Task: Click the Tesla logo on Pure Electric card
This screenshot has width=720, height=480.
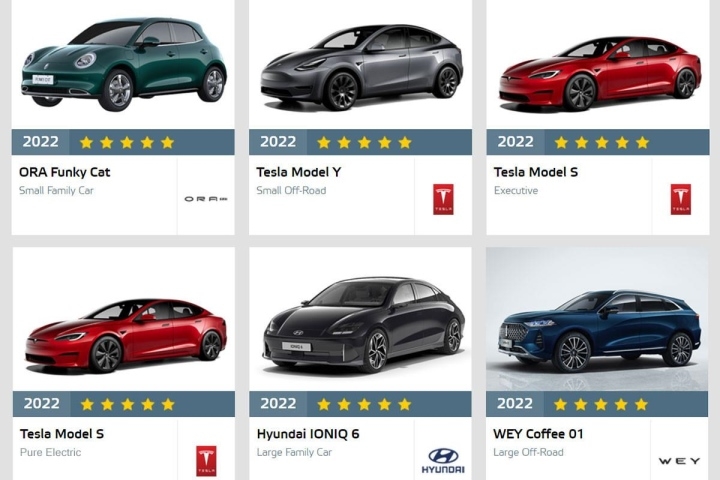Action: point(206,460)
